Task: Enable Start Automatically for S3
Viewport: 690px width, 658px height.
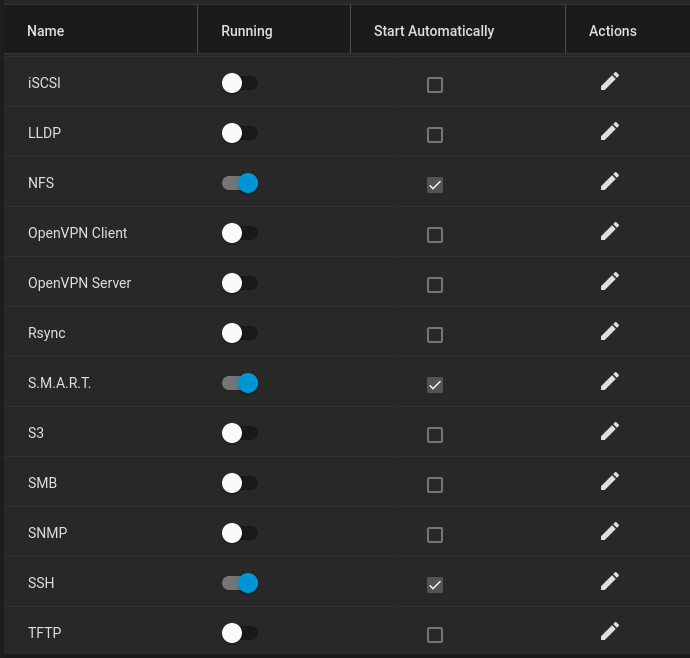Action: [435, 435]
